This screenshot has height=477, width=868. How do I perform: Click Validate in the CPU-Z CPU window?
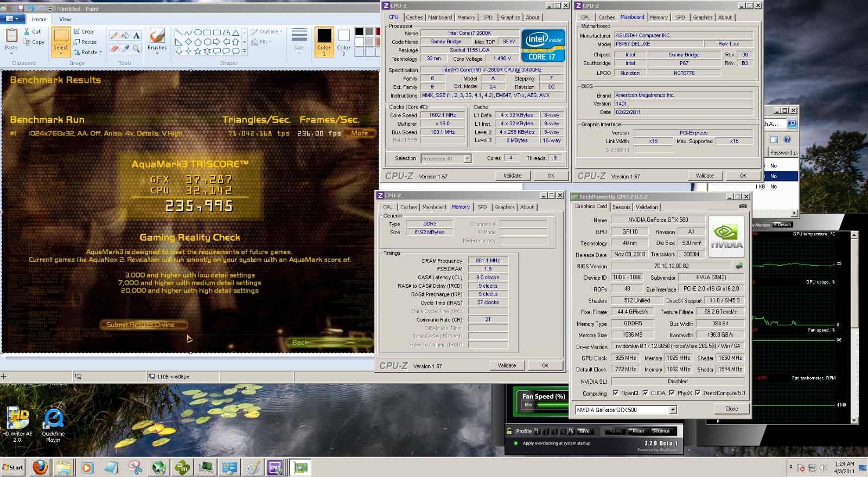512,176
